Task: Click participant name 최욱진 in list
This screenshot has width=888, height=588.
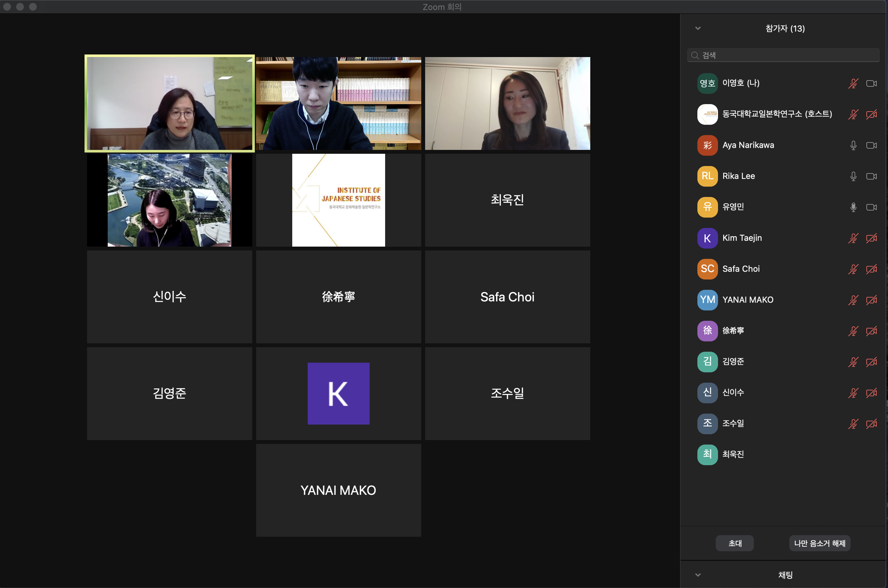Action: (733, 455)
